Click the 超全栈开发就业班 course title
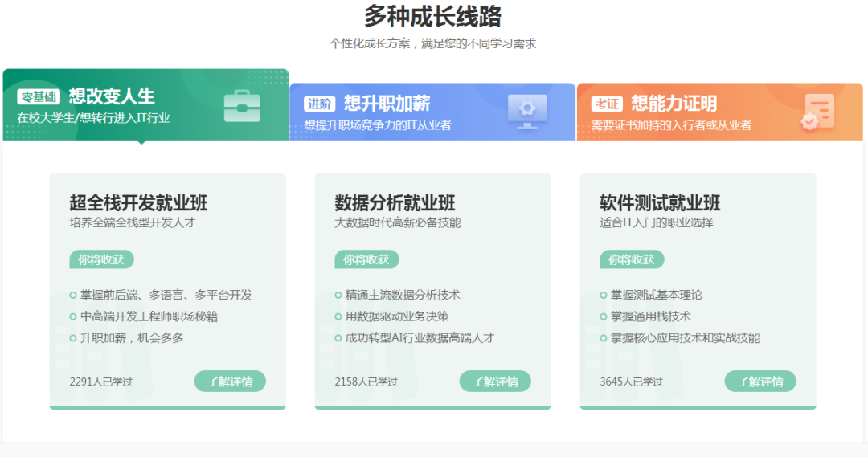The image size is (868, 457). pos(138,203)
